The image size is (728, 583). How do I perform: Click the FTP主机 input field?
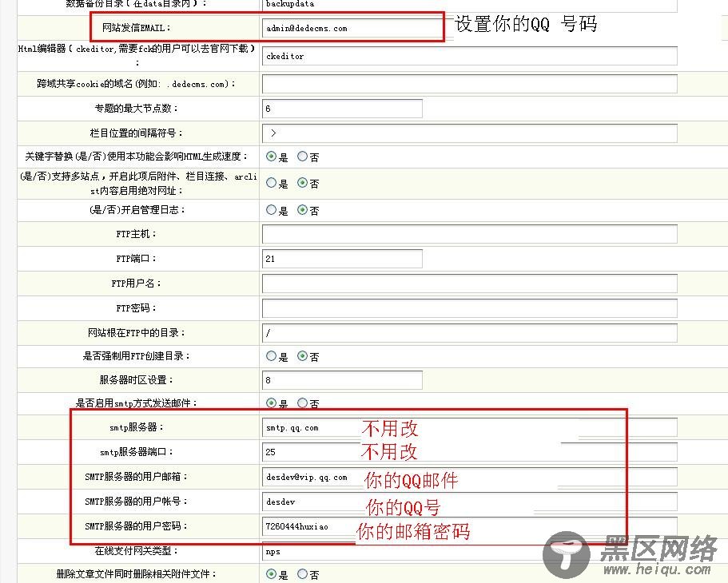469,234
